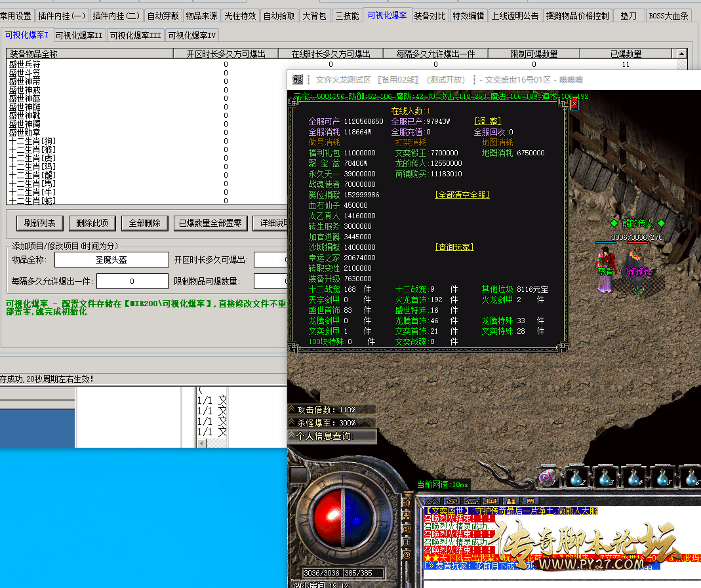
Task: Click the 龍 game window icon
Action: (x=298, y=80)
